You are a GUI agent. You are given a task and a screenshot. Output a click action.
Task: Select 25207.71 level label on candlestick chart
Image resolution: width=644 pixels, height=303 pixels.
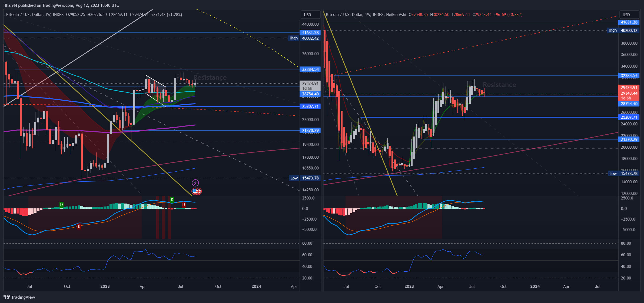310,106
